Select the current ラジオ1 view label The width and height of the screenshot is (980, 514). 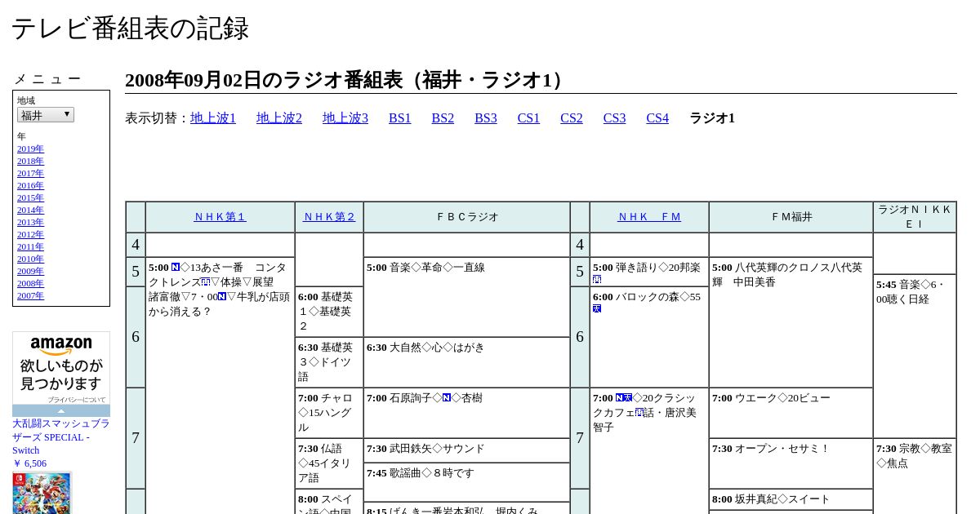pyautogui.click(x=712, y=118)
